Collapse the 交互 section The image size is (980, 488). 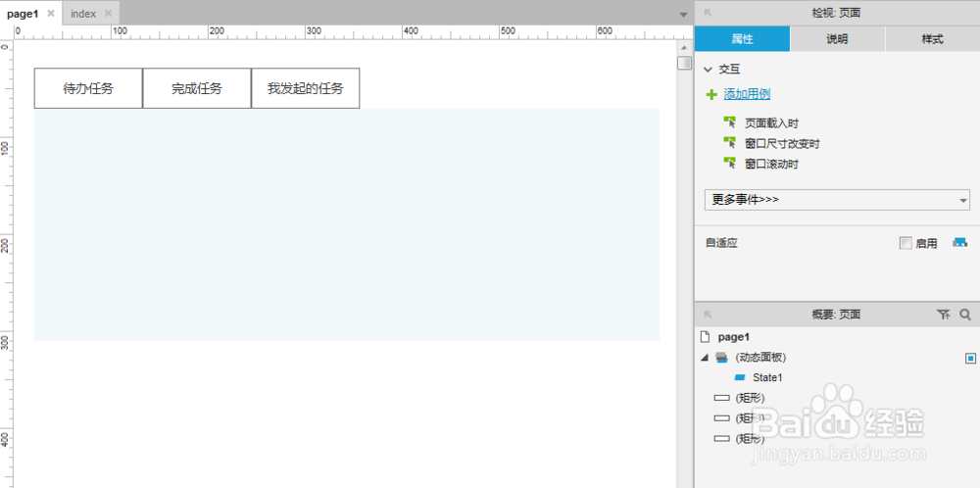[x=709, y=70]
